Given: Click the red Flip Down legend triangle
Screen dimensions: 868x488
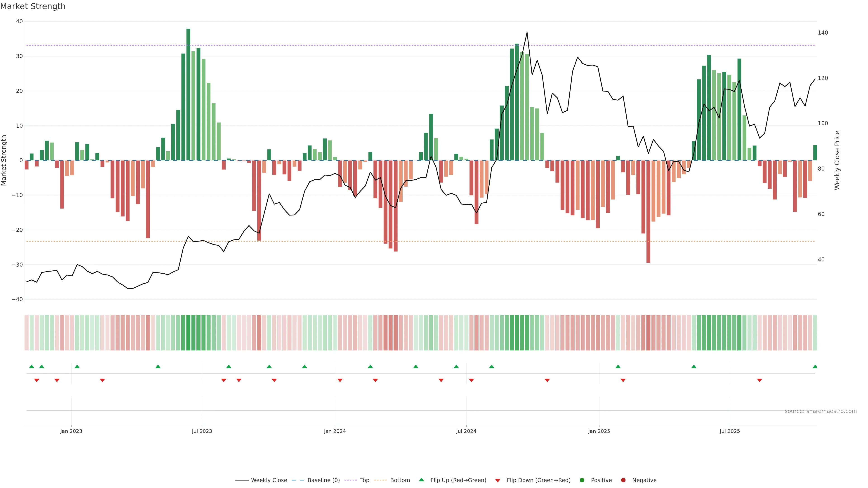Looking at the screenshot, I should [498, 481].
